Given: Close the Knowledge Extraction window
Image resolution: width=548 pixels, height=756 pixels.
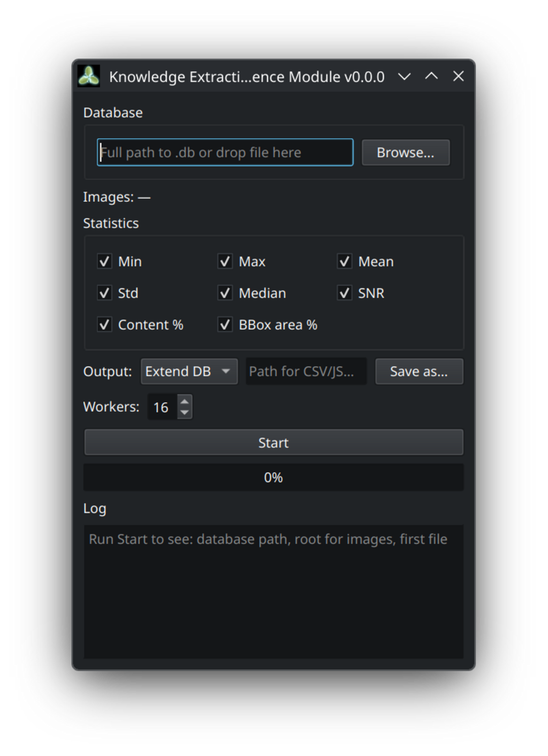Looking at the screenshot, I should pyautogui.click(x=459, y=77).
